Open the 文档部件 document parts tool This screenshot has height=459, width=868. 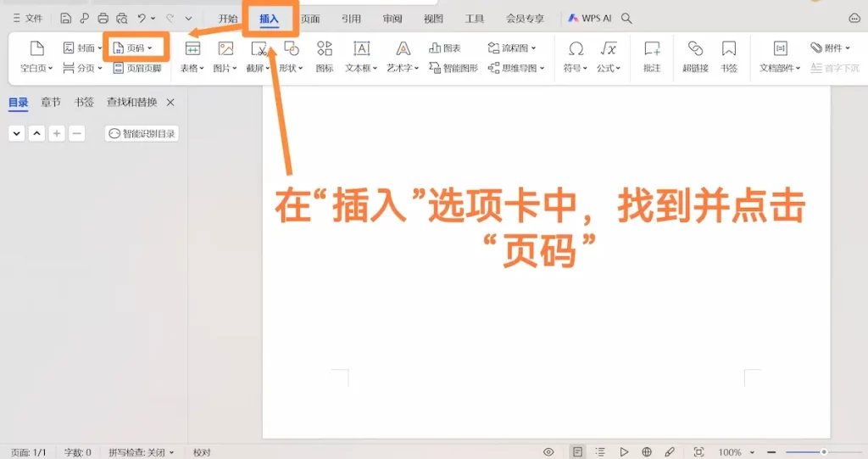[780, 57]
